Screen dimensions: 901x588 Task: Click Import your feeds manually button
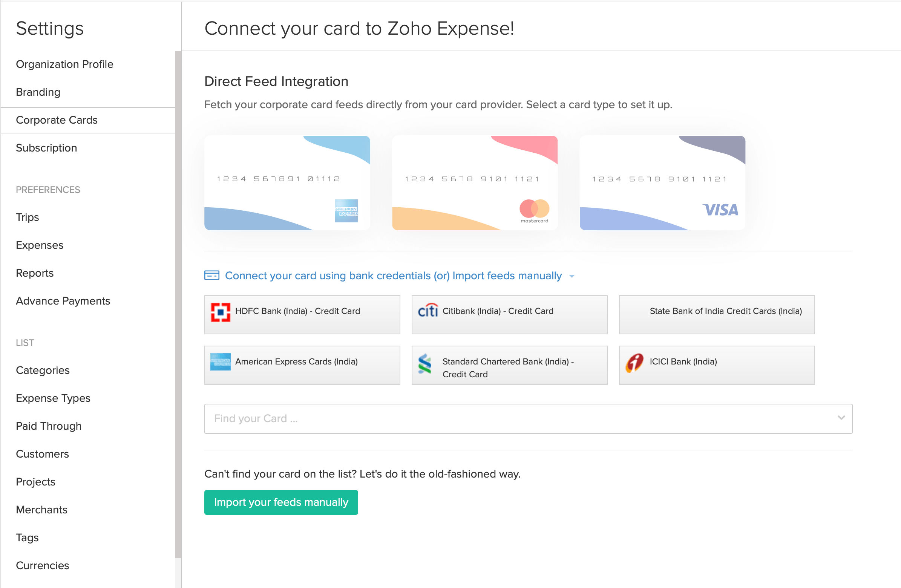(281, 502)
